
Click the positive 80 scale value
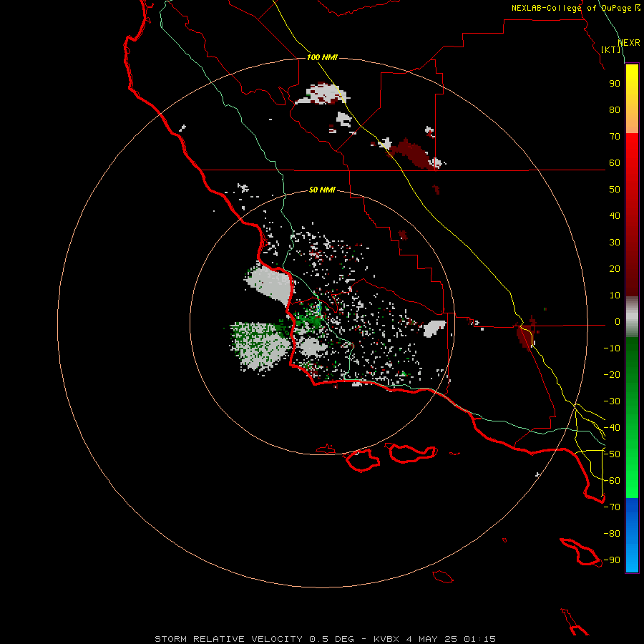pyautogui.click(x=615, y=109)
